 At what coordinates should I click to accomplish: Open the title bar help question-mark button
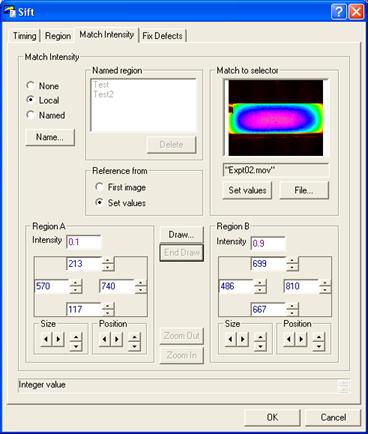point(339,12)
